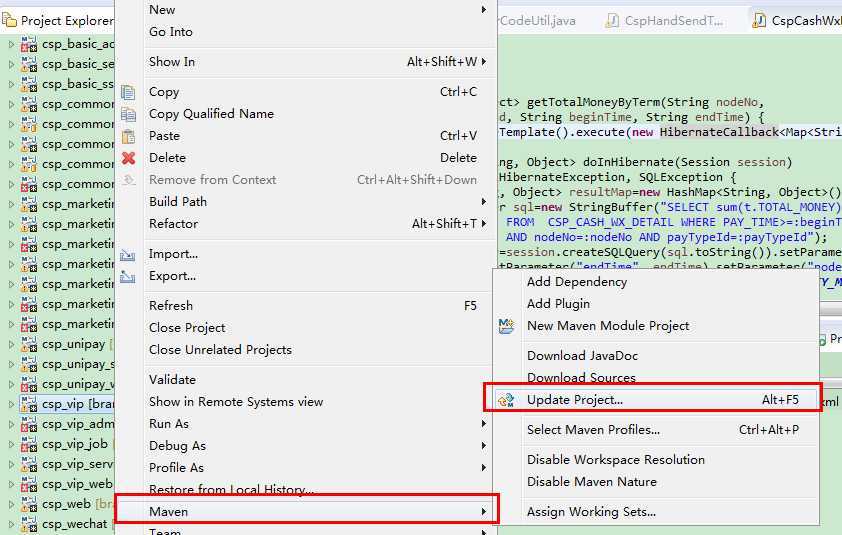
Task: Choose Disable Workspace Resolution
Action: point(656,460)
